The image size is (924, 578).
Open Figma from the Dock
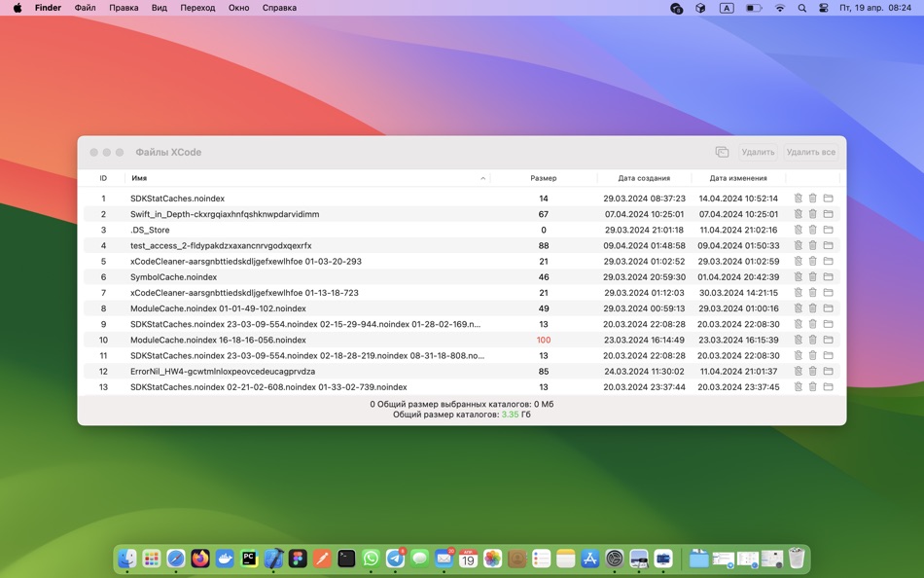click(x=298, y=558)
